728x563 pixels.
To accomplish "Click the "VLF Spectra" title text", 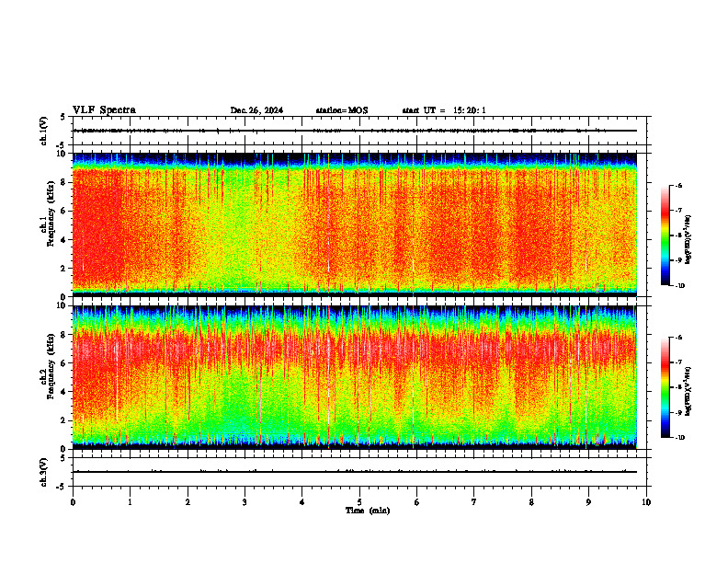I will (x=104, y=110).
